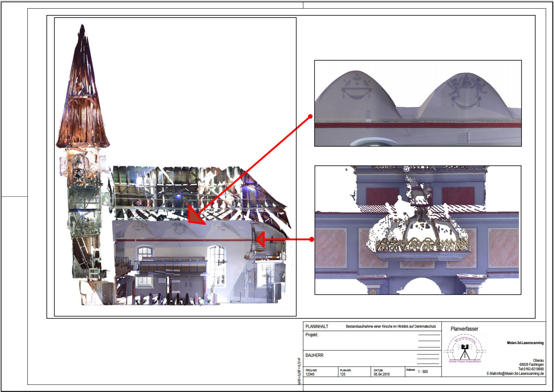Screen dimensions: 554x392
Task: Click red dot at lower arrow origin
Action: click(312, 239)
